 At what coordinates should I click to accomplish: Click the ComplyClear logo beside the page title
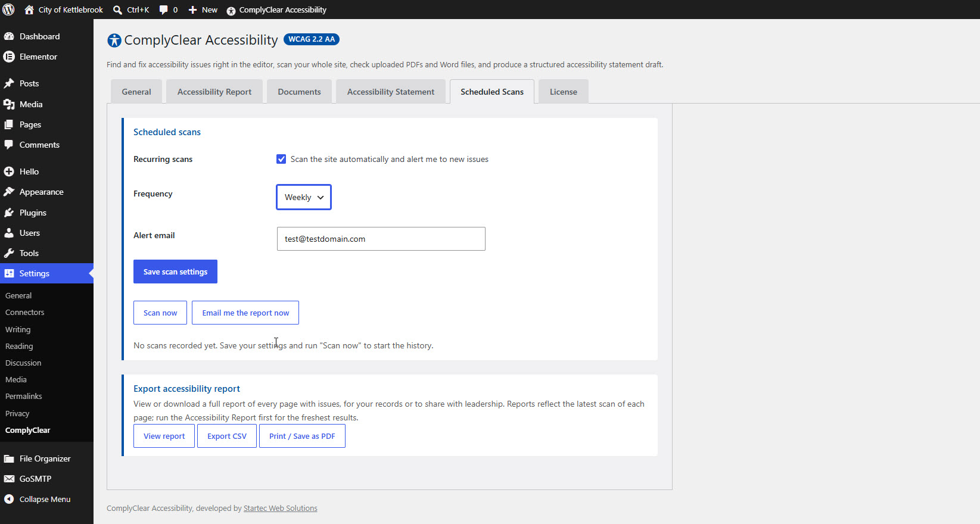pos(114,40)
